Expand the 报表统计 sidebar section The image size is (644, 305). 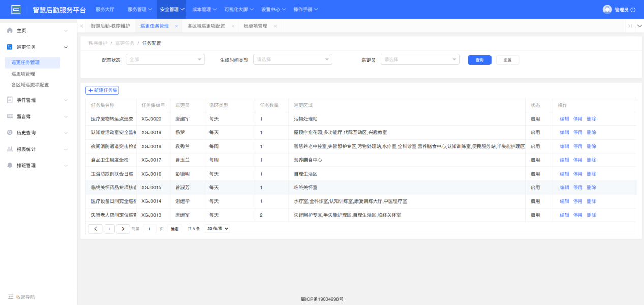66,149
